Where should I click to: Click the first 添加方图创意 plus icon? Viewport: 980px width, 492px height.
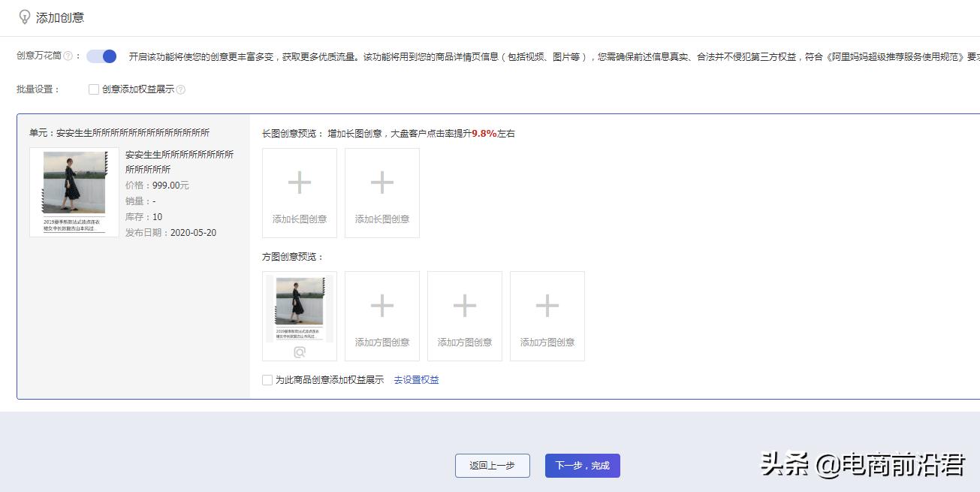pos(382,306)
